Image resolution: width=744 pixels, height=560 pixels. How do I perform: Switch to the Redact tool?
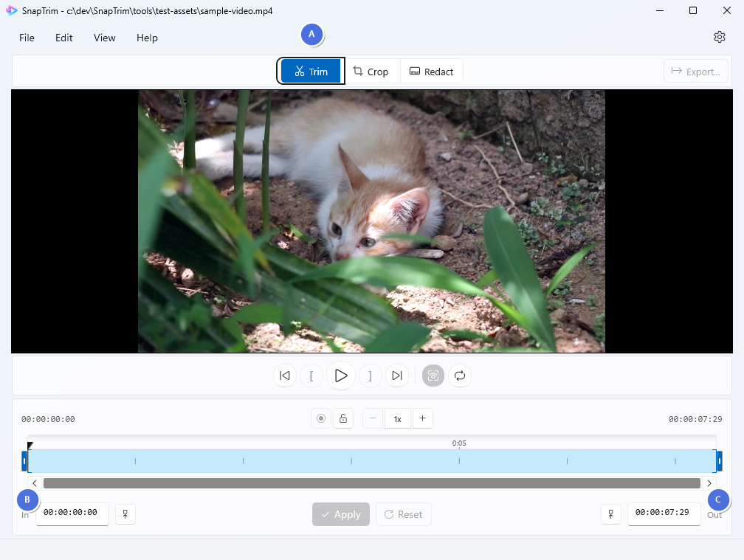pos(431,72)
